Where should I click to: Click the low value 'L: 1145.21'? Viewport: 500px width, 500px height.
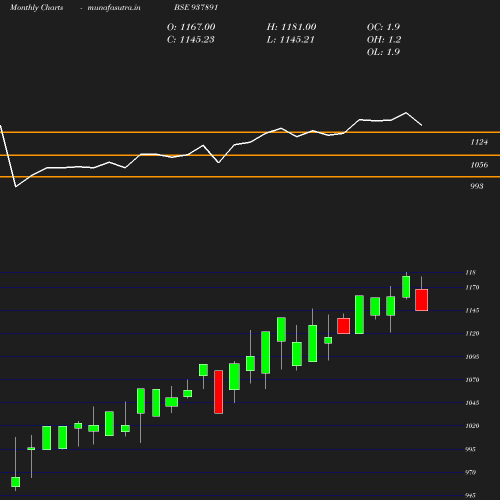click(291, 40)
